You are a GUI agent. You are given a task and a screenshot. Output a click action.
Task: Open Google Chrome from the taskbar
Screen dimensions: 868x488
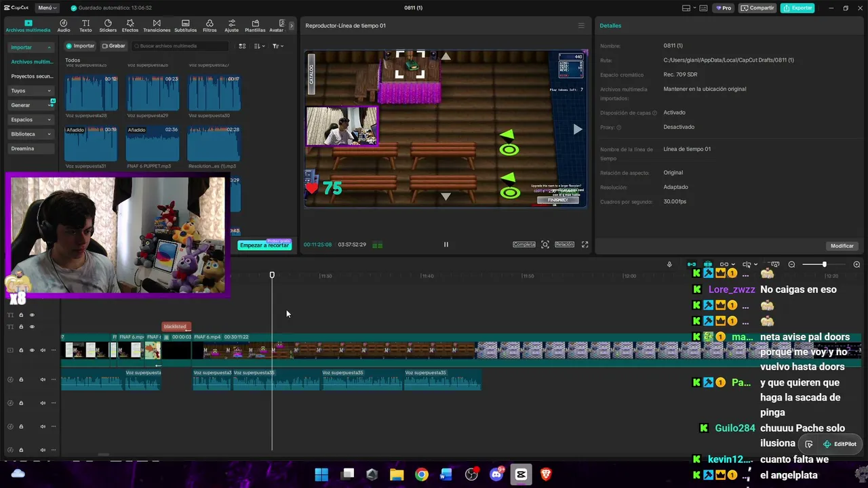coord(422,474)
